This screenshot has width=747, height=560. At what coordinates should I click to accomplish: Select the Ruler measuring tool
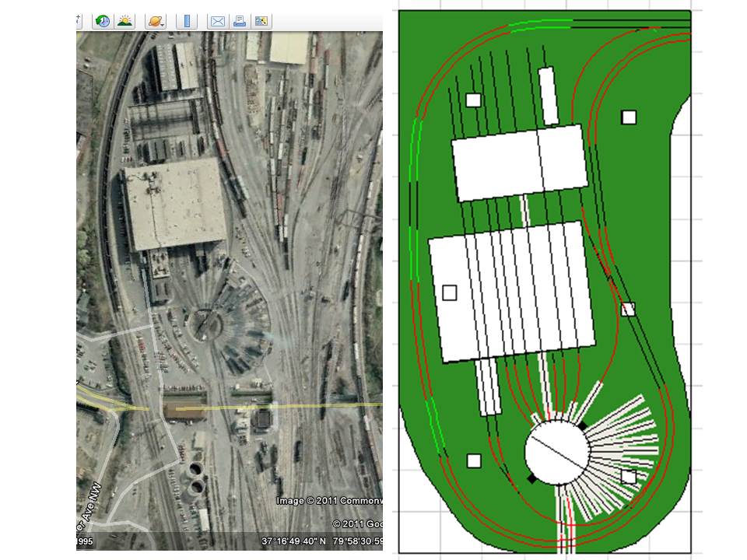(187, 21)
